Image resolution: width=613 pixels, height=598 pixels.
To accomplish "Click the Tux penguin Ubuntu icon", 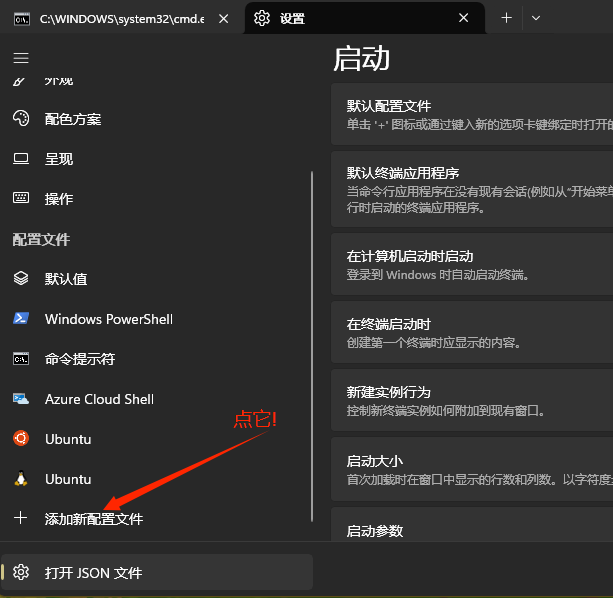I will 21,478.
